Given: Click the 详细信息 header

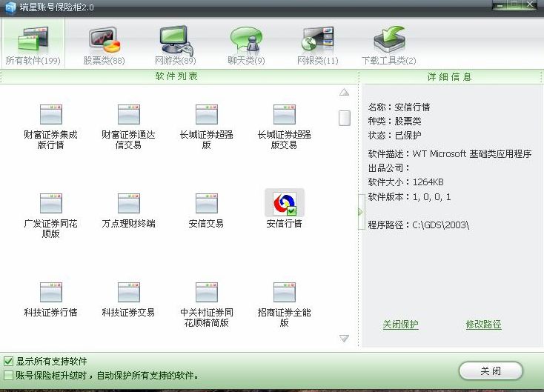Looking at the screenshot, I should coord(449,76).
